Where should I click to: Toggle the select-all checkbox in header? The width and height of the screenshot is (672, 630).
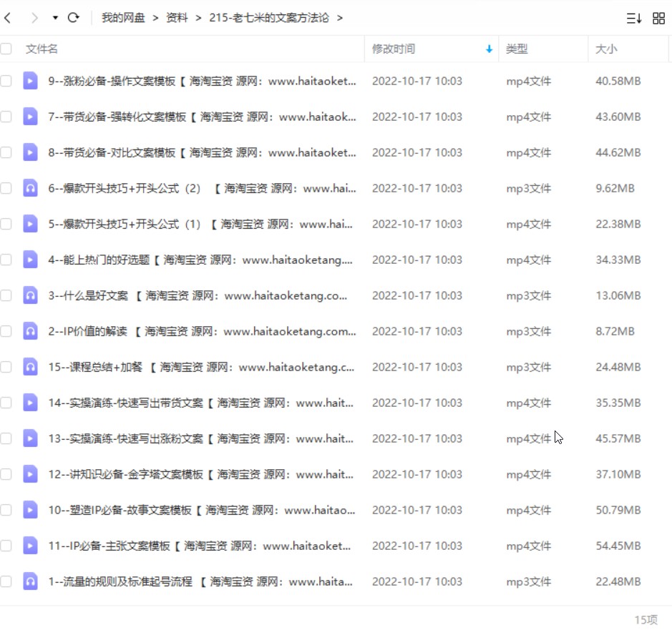(x=6, y=49)
